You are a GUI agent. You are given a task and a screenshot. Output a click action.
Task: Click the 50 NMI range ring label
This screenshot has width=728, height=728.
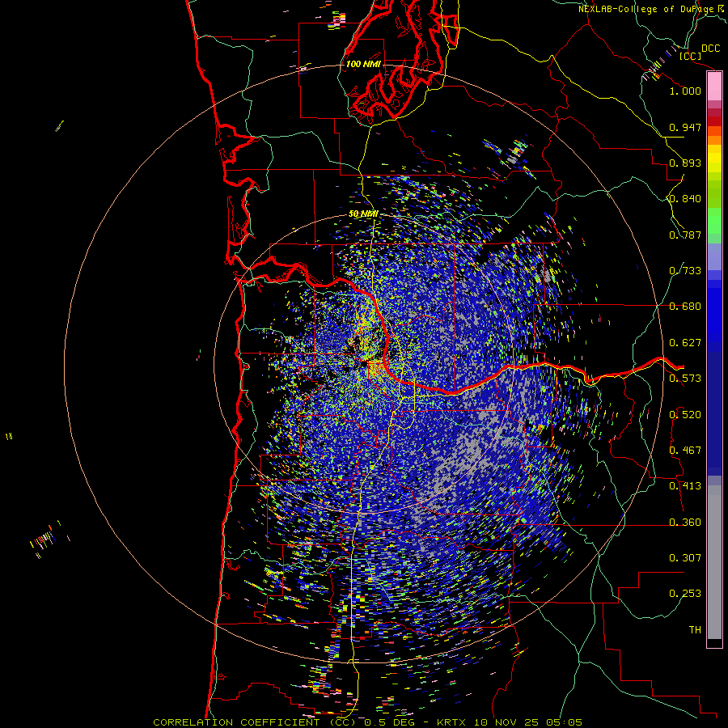(363, 214)
